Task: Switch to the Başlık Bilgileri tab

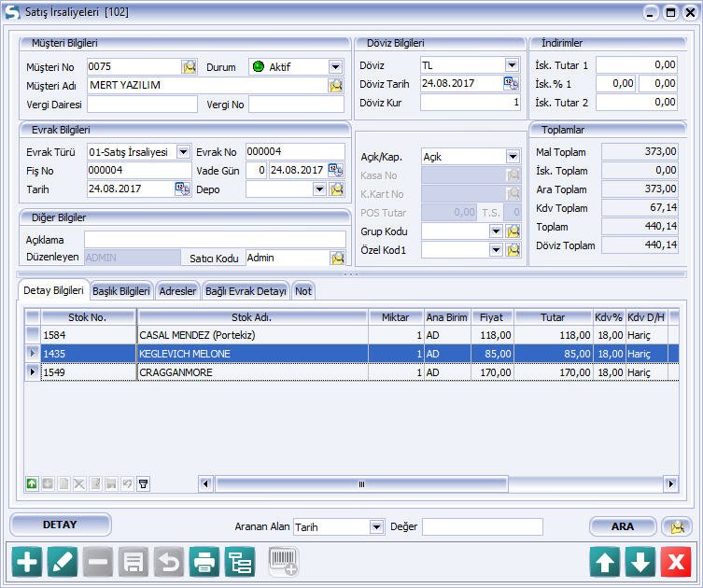Action: click(121, 291)
